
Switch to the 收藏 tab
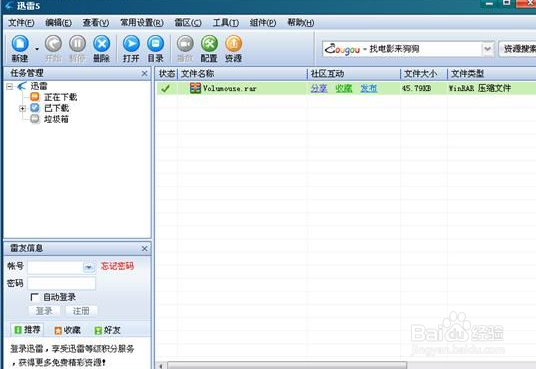click(x=67, y=330)
